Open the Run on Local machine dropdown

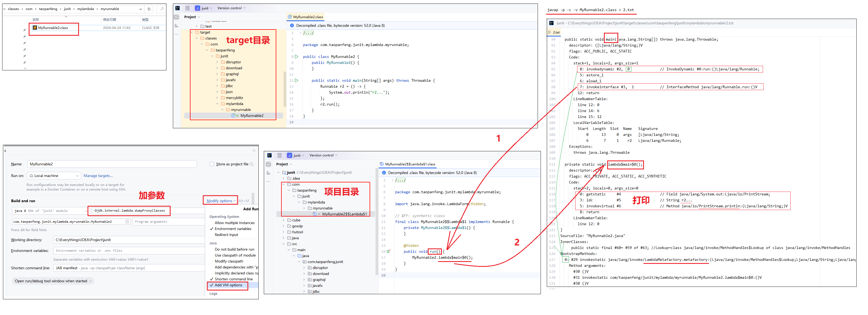tap(54, 176)
